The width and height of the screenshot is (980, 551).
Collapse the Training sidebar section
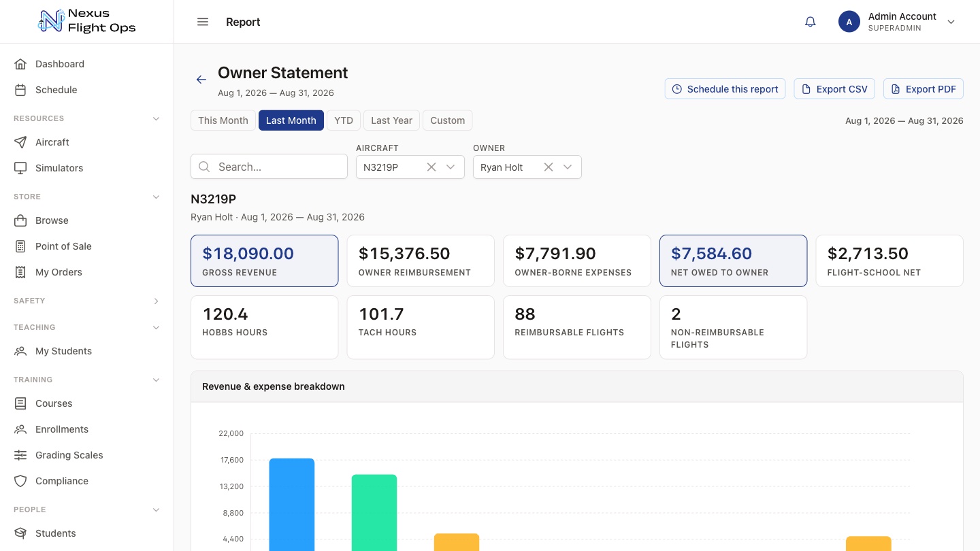[x=156, y=380]
